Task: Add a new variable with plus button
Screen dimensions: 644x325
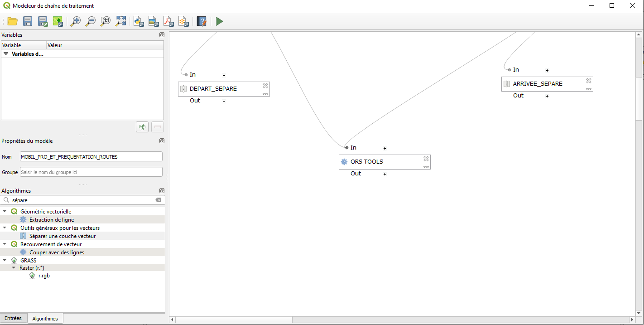Action: click(x=142, y=127)
